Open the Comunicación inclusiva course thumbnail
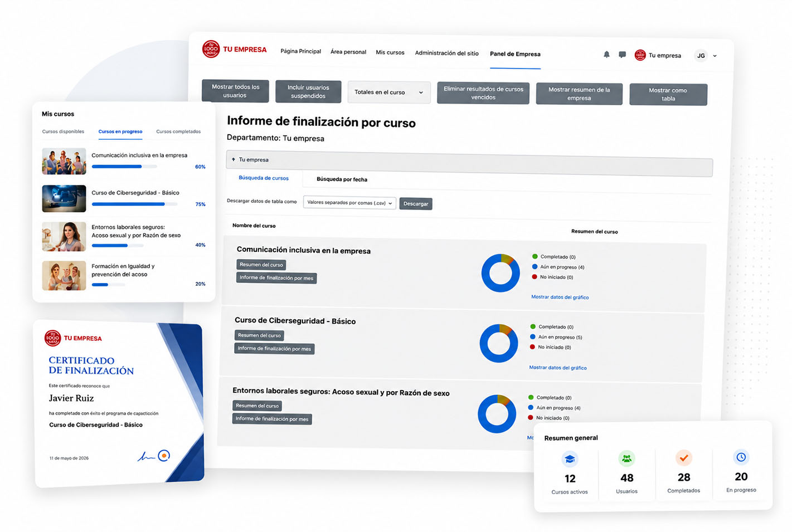The image size is (792, 532). tap(64, 161)
